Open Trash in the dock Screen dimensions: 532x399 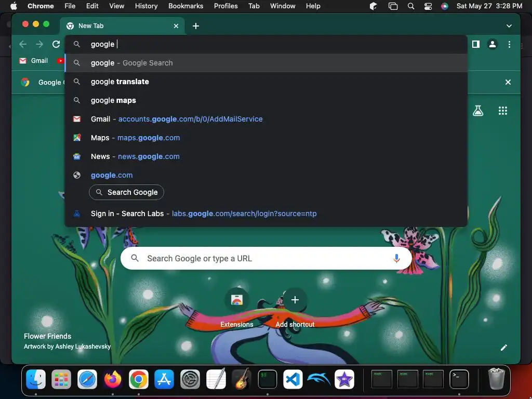(496, 379)
